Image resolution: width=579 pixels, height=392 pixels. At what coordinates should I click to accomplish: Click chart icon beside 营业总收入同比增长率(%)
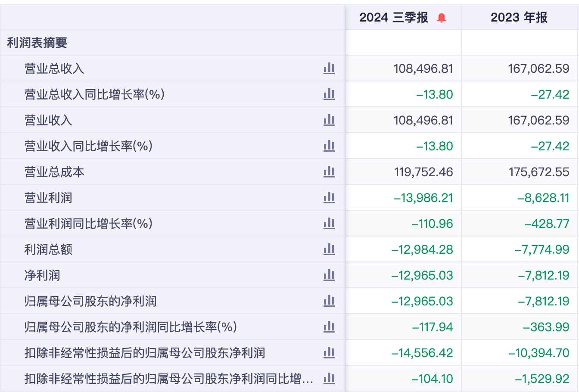point(329,94)
